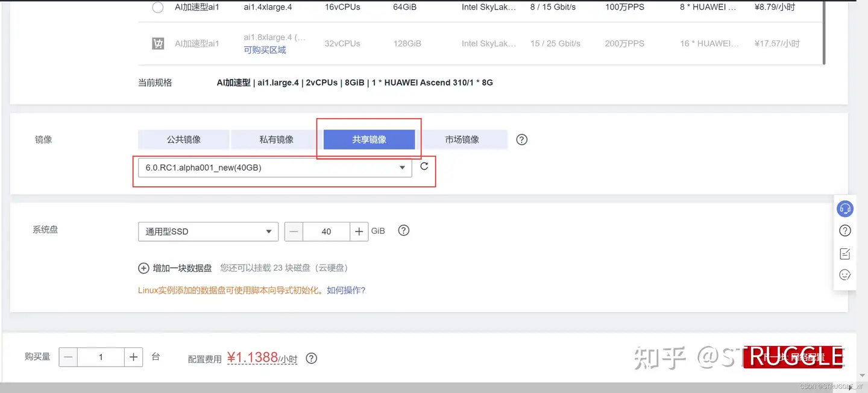
Task: Open the sidebar smiley satisfaction icon
Action: (845, 275)
